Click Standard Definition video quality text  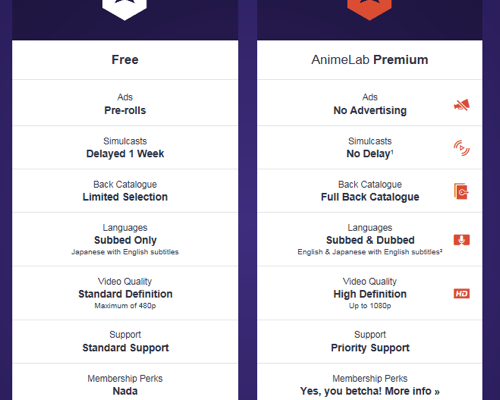click(x=125, y=294)
